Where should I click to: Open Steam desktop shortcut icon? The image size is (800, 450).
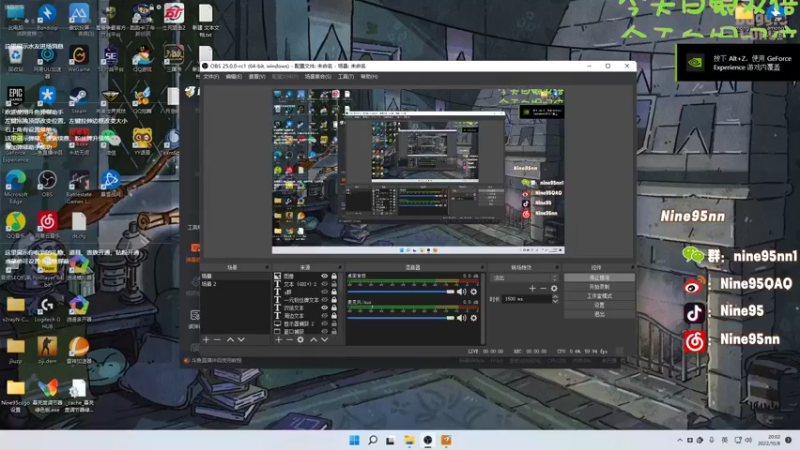click(x=78, y=101)
